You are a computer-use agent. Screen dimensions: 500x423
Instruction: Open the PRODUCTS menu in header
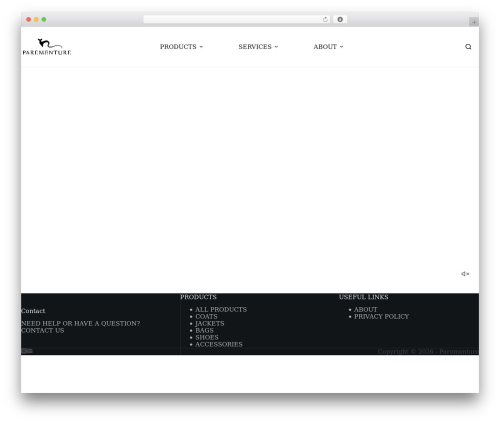pyautogui.click(x=178, y=47)
